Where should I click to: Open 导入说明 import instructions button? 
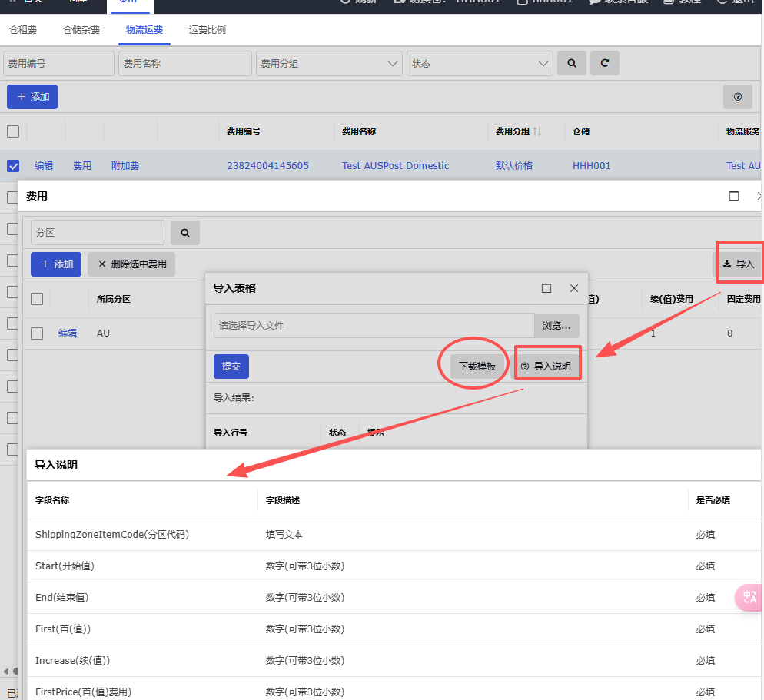tap(546, 366)
